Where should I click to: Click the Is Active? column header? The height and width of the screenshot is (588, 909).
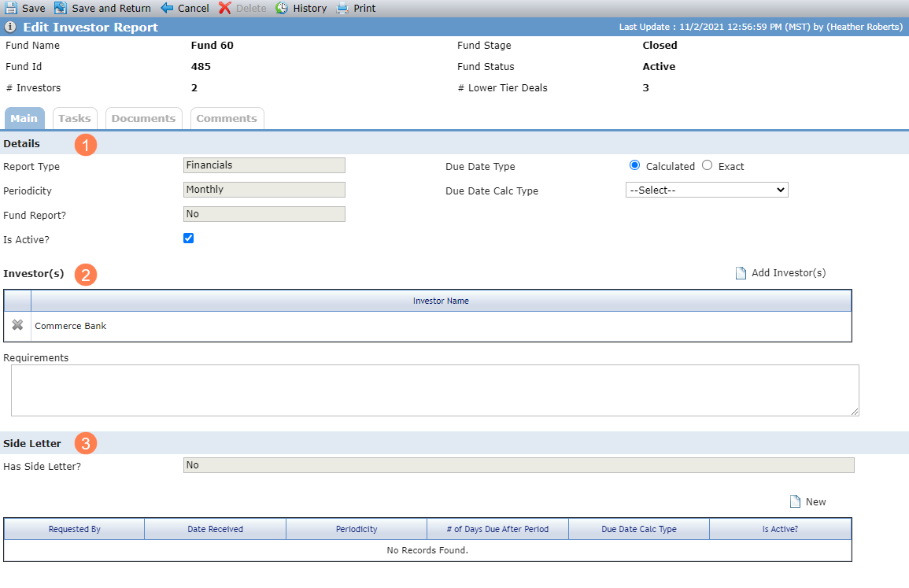[780, 529]
